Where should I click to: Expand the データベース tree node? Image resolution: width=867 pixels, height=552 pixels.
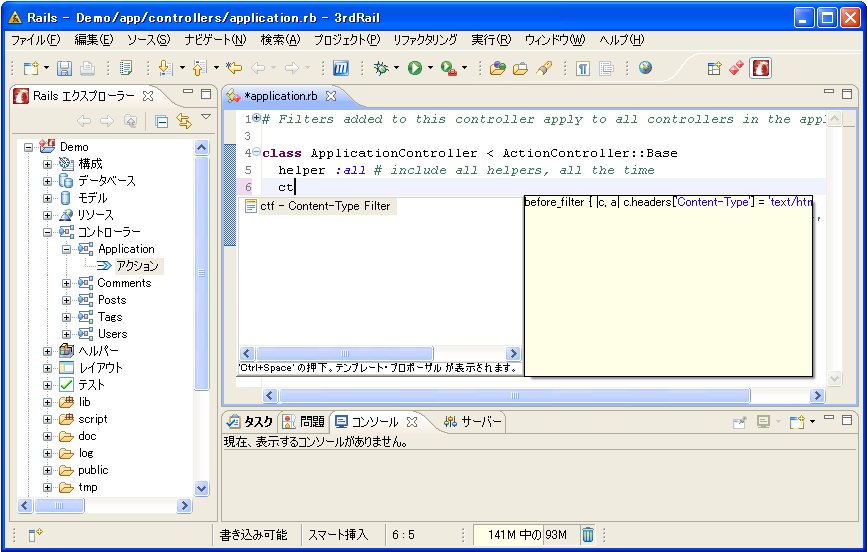(48, 181)
